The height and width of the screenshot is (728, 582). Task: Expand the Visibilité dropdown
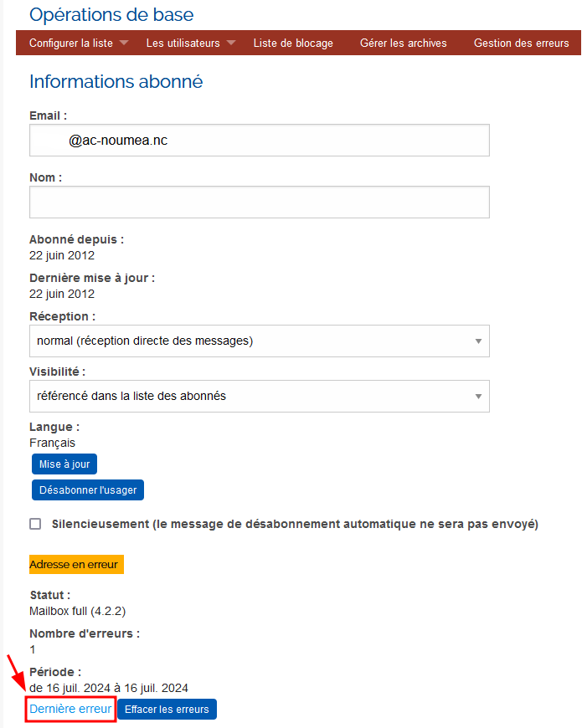point(260,396)
